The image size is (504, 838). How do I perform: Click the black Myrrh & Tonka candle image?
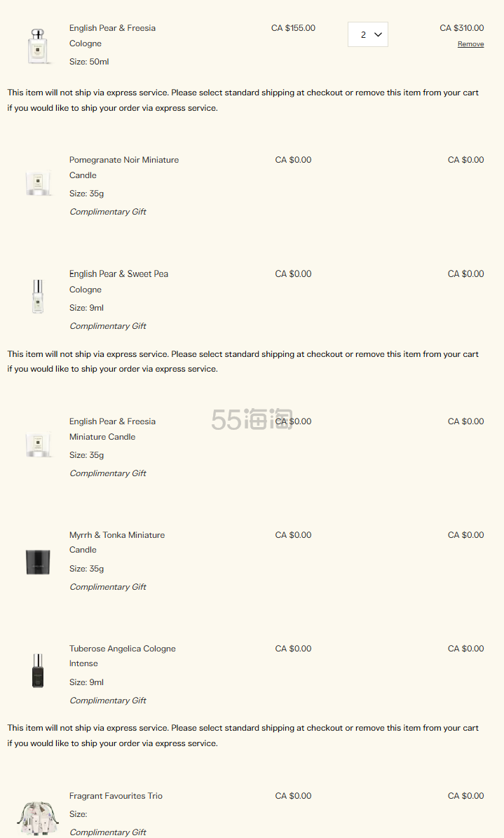tap(38, 561)
